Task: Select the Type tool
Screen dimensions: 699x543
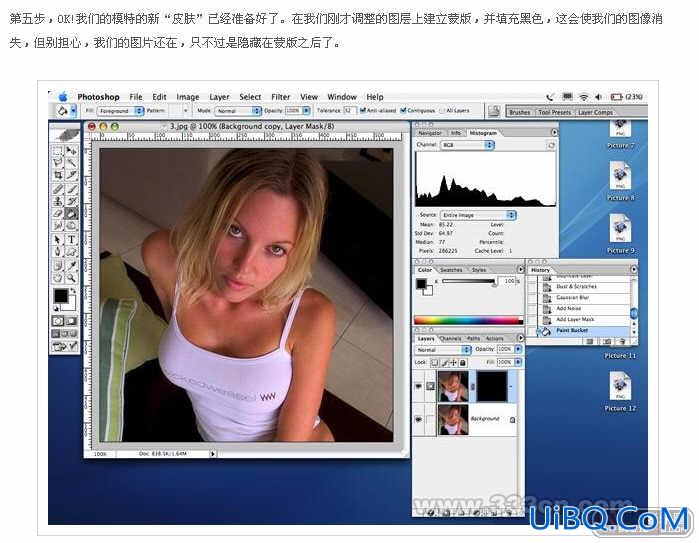Action: (71, 240)
